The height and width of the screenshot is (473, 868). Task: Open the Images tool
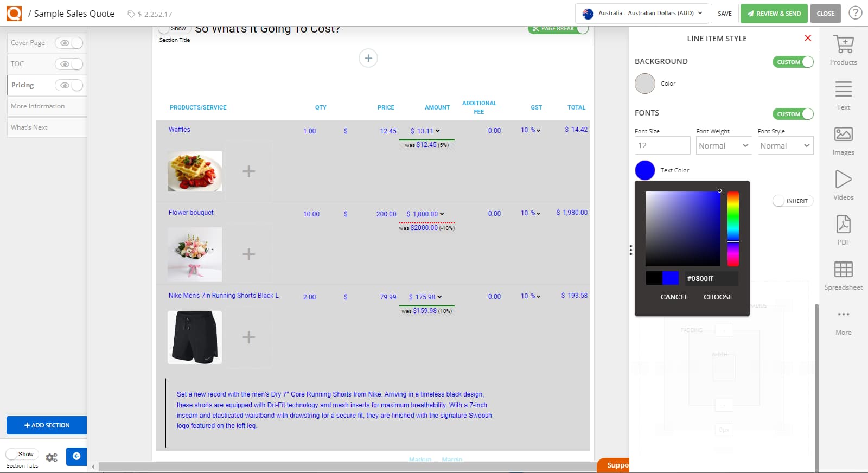pyautogui.click(x=843, y=140)
